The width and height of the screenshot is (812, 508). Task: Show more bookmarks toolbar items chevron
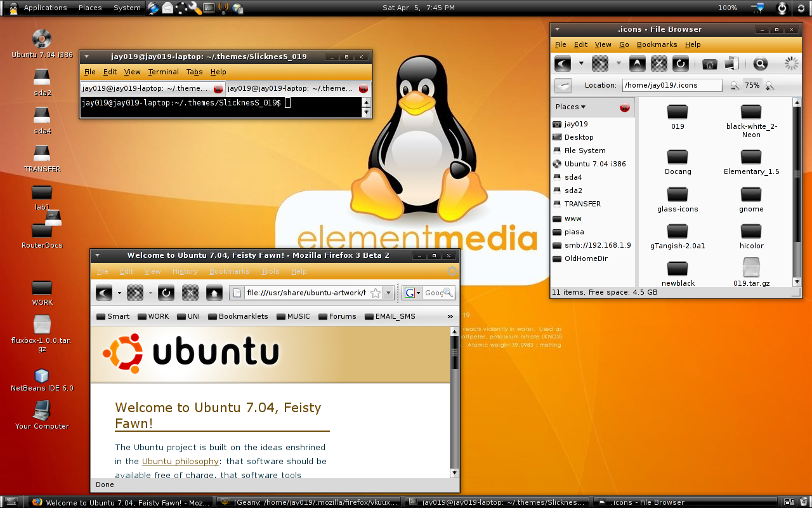[450, 316]
